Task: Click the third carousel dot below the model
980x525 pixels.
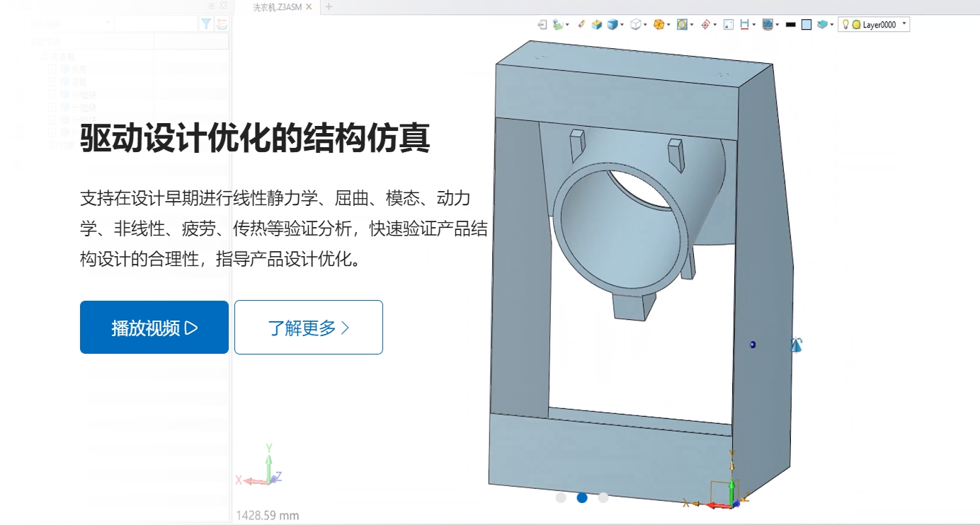Action: pyautogui.click(x=603, y=498)
